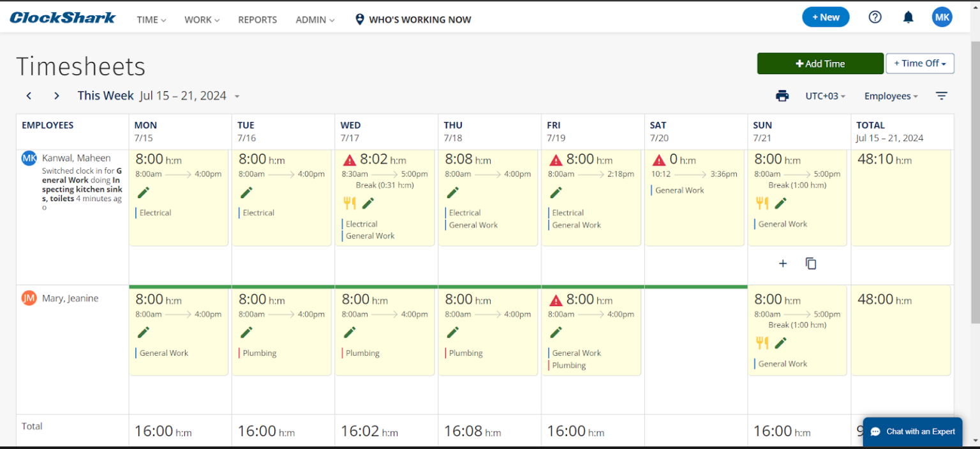Open the Reports menu item

[257, 20]
